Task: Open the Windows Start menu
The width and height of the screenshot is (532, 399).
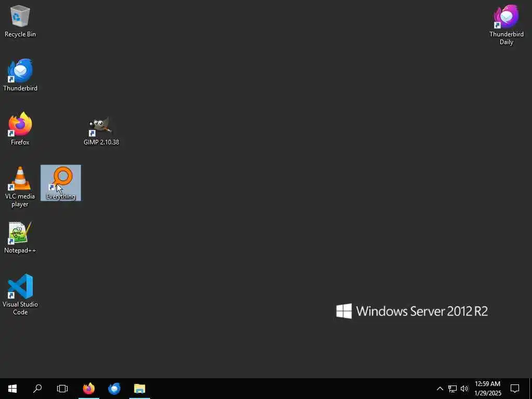Action: point(12,389)
